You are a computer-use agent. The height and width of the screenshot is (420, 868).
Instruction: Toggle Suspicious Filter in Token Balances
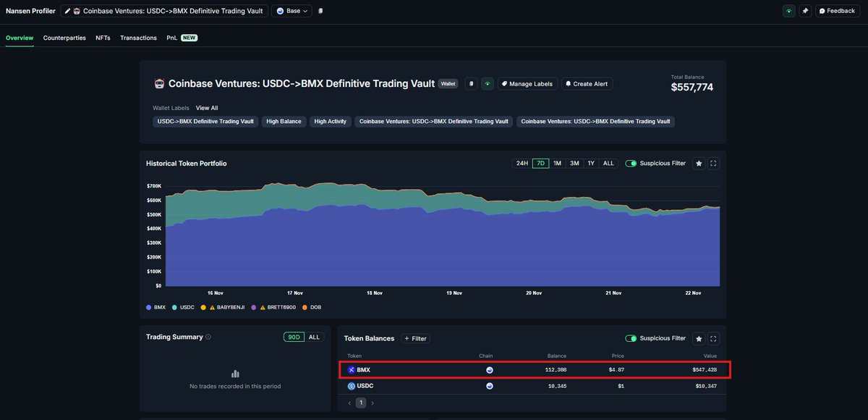(631, 338)
